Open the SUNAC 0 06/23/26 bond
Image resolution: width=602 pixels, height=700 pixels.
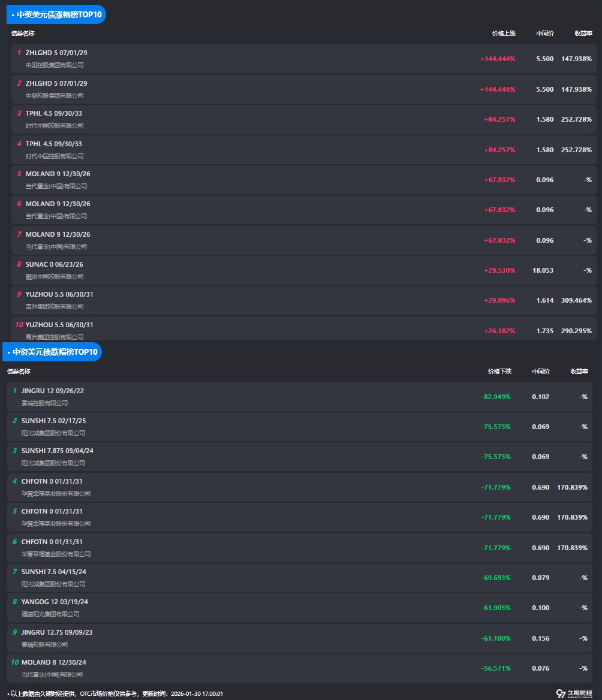pyautogui.click(x=54, y=264)
